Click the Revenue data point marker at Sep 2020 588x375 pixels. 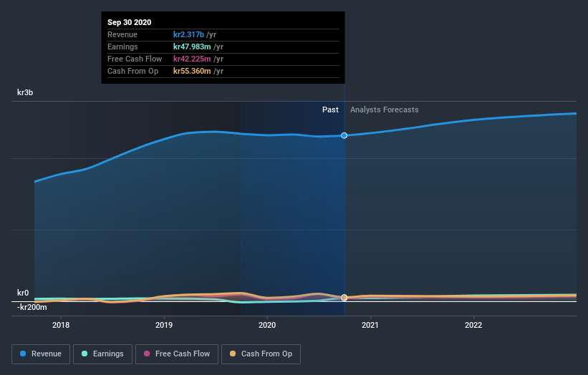pos(344,135)
